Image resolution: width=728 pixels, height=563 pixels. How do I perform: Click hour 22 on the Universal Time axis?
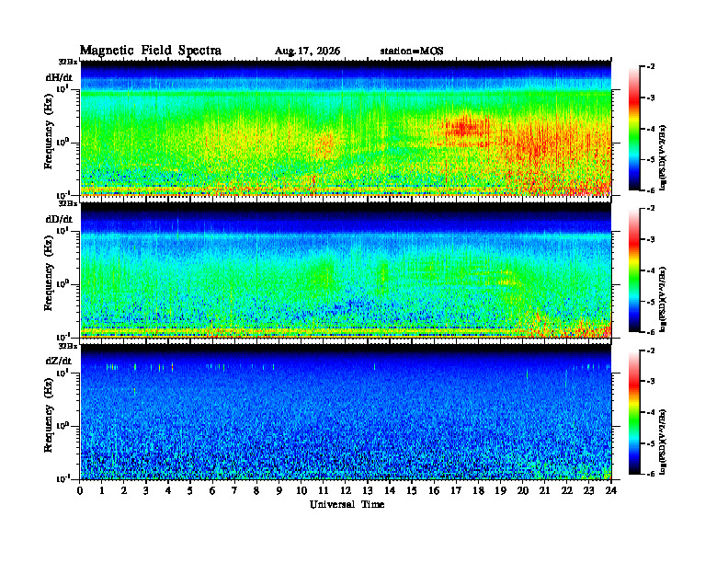coord(566,490)
